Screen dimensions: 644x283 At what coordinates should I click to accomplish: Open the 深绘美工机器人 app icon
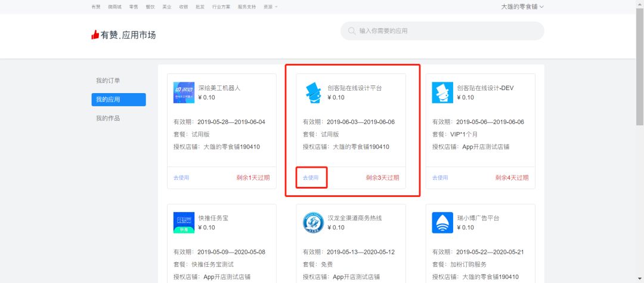coord(184,93)
